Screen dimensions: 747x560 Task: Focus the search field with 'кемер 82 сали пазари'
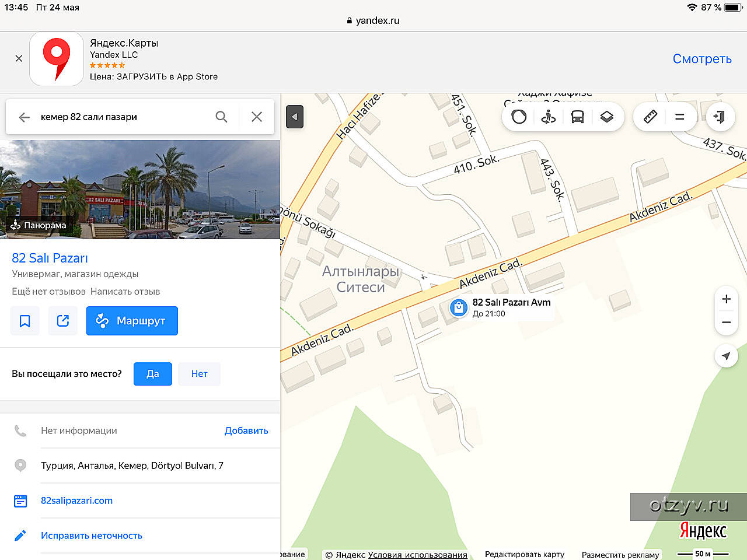tap(123, 117)
